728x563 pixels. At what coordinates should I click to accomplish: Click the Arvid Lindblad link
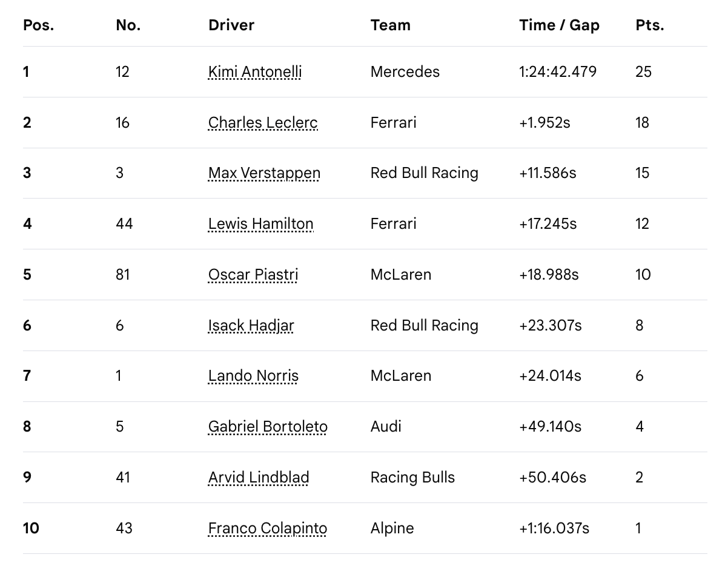click(x=259, y=478)
